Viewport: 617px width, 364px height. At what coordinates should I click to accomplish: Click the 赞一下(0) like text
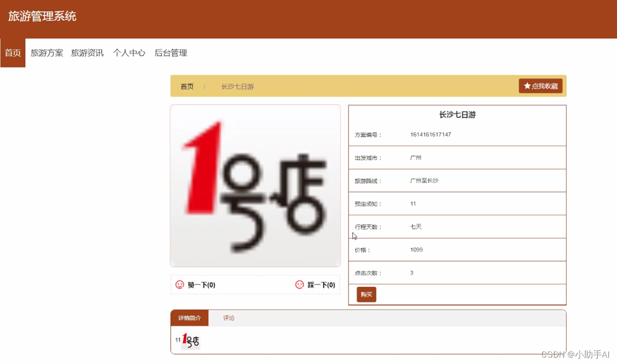point(201,285)
